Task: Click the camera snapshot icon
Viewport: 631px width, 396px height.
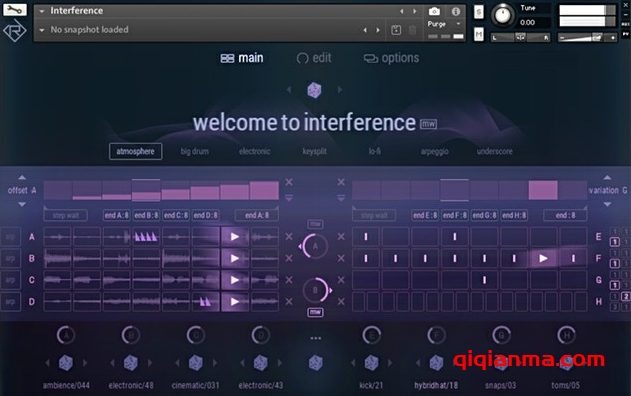Action: 434,11
